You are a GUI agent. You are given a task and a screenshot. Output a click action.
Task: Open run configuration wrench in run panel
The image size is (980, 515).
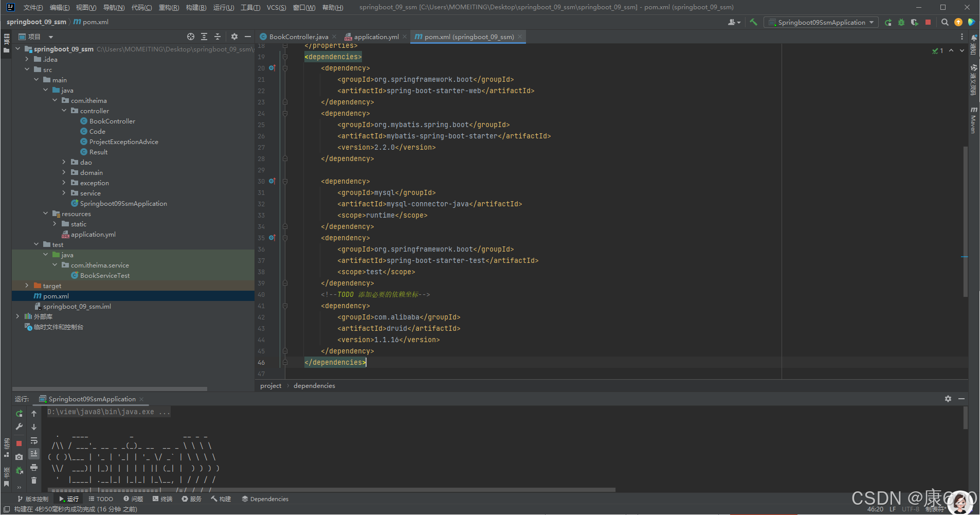pyautogui.click(x=19, y=427)
